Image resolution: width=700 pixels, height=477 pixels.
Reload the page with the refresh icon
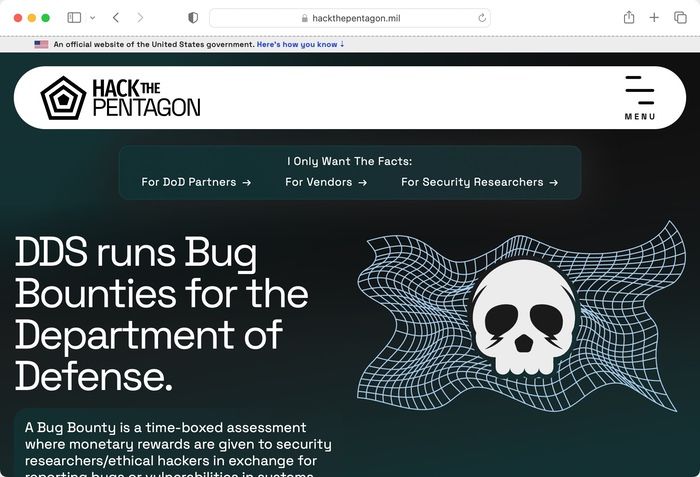click(482, 18)
